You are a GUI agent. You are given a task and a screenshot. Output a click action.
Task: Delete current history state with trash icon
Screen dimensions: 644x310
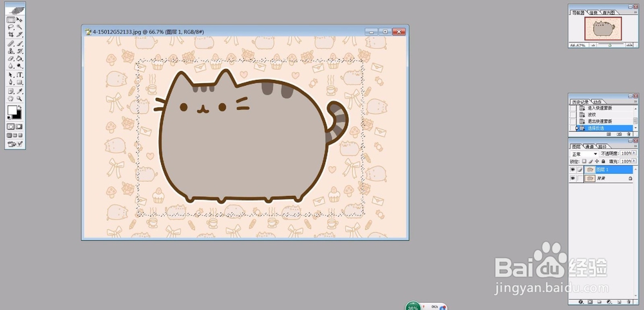[x=629, y=134]
